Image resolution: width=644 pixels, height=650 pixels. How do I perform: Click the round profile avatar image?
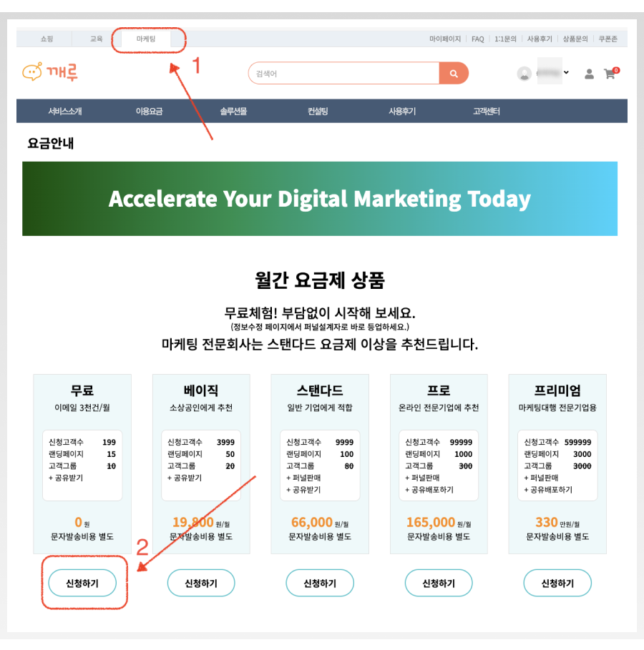tap(524, 74)
